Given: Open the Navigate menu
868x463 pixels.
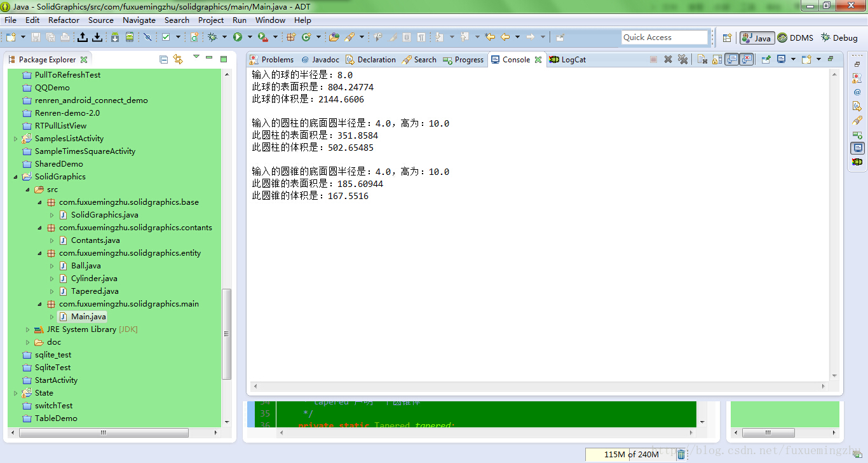Looking at the screenshot, I should 139,20.
